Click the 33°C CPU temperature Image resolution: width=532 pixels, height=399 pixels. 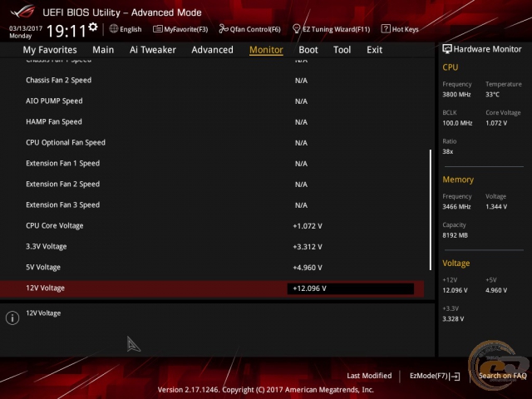tap(492, 95)
